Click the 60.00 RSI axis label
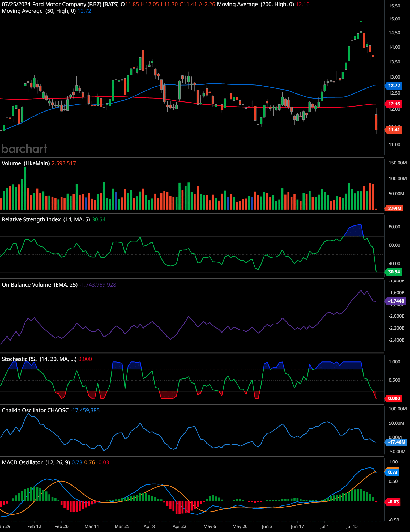Screen dimensions: 410x532 [394, 245]
